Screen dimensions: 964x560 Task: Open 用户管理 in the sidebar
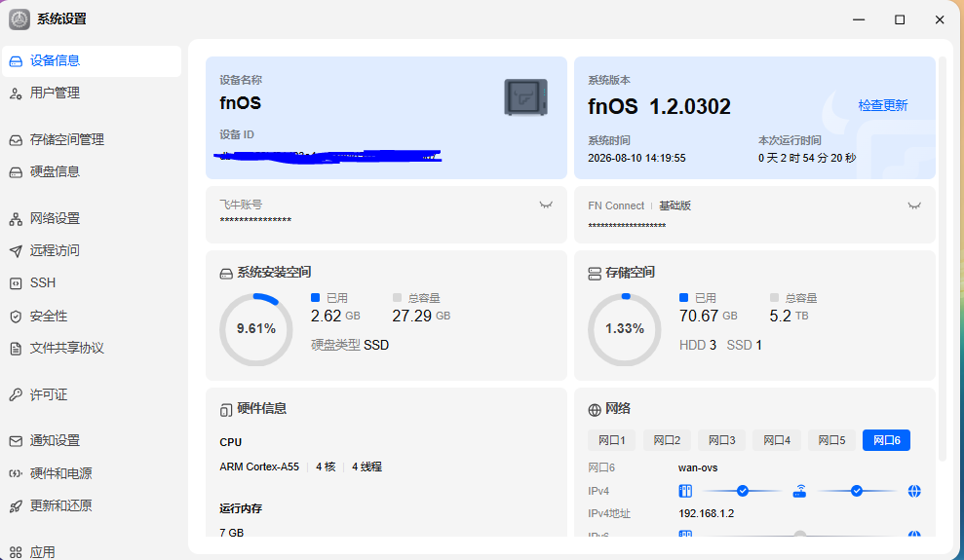click(92, 93)
